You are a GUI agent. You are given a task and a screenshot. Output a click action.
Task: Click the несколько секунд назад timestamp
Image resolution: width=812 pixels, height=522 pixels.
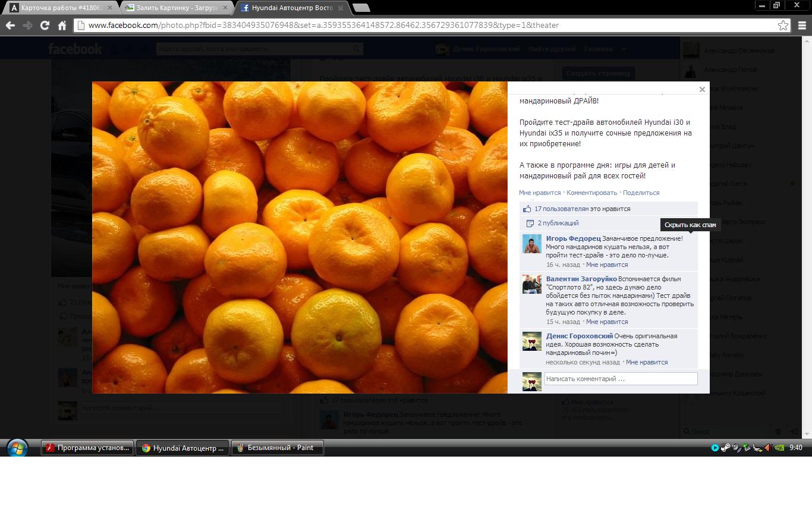coord(583,362)
